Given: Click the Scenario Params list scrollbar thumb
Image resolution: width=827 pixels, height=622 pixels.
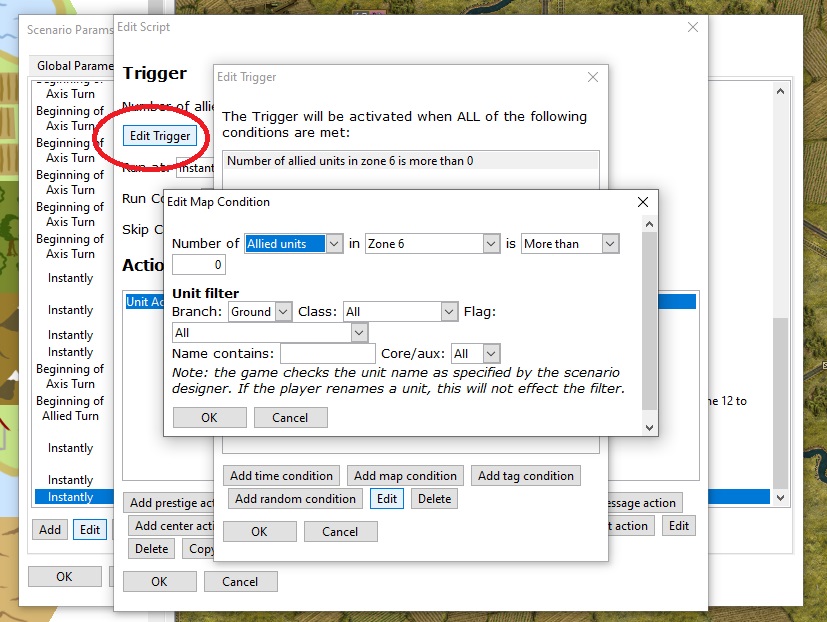Looking at the screenshot, I should [780, 404].
